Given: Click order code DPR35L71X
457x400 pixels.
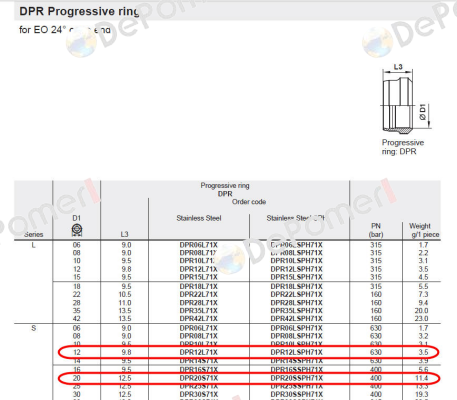Looking at the screenshot, I should [x=199, y=311].
